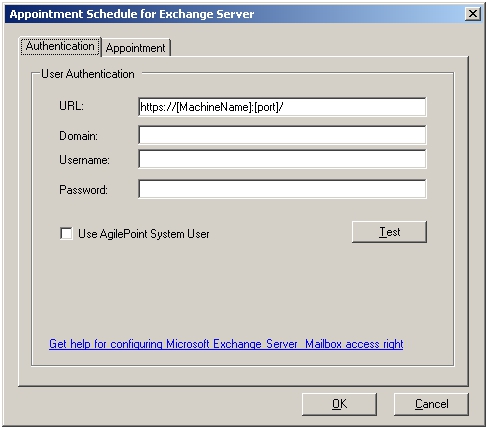Click the Password label text
Image resolution: width=488 pixels, height=429 pixels.
pos(83,190)
